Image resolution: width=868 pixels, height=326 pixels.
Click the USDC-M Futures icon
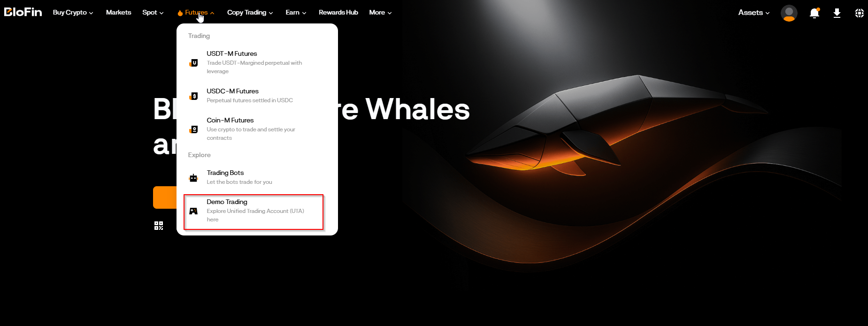pos(193,96)
